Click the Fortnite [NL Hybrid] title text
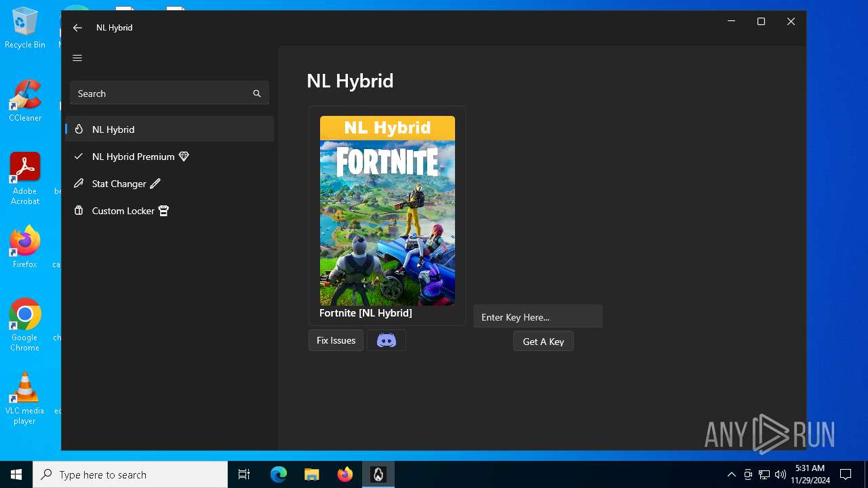This screenshot has width=868, height=488. (366, 313)
